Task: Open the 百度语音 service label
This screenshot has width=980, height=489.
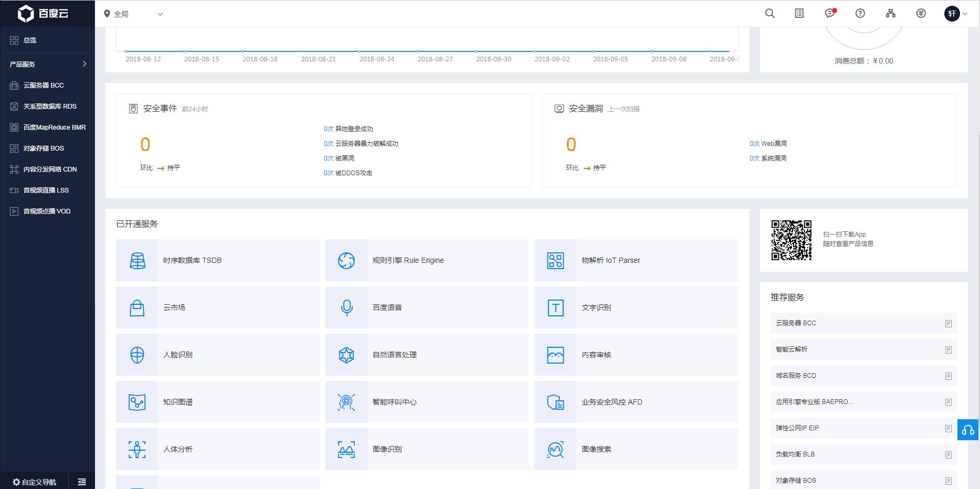Action: coord(387,307)
